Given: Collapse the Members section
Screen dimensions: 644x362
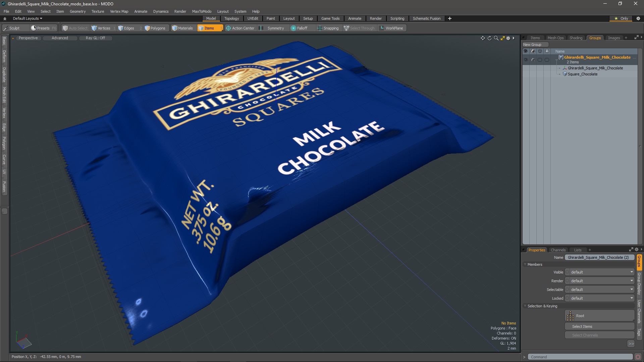Looking at the screenshot, I should (x=525, y=264).
